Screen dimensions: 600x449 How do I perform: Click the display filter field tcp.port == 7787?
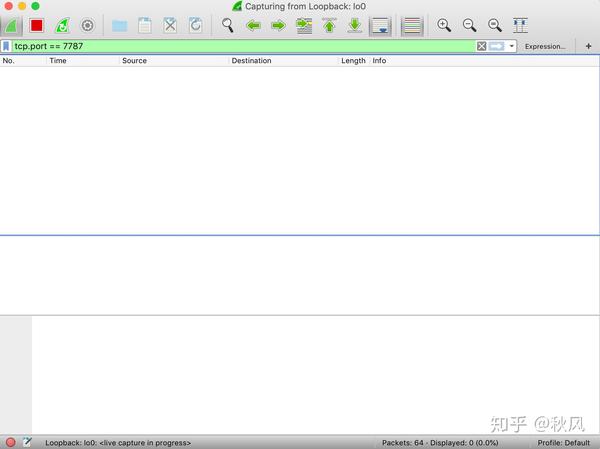click(x=243, y=46)
